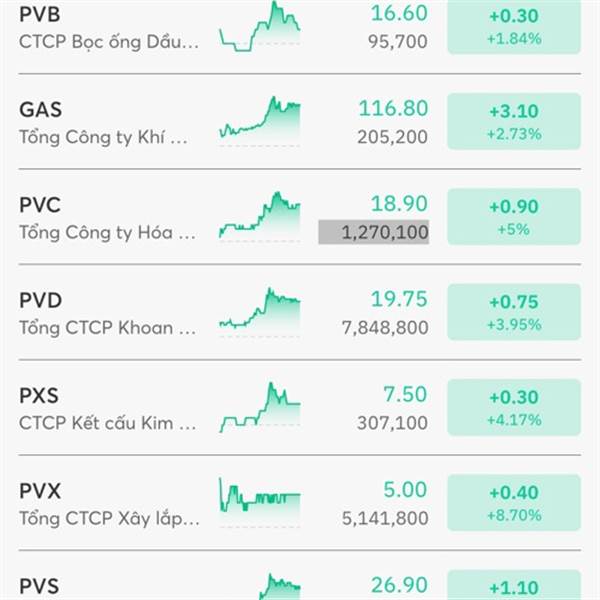View the PVC intraday chart thumbnail

(259, 217)
